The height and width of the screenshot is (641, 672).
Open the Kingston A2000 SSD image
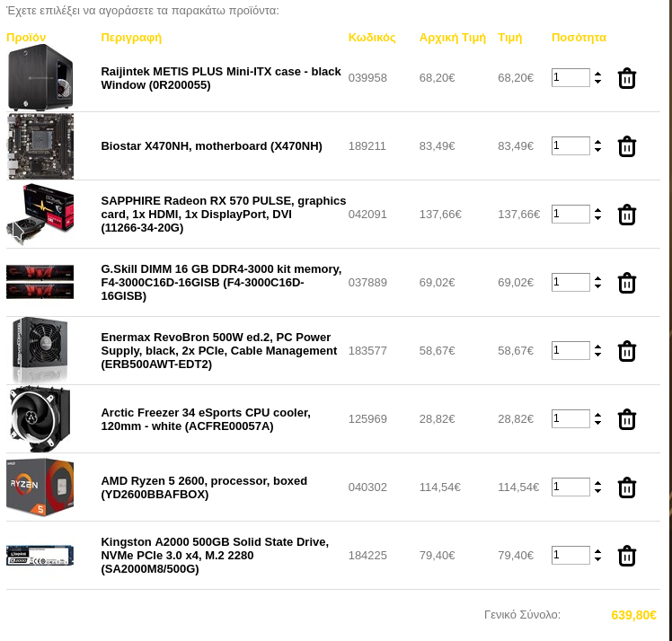coord(40,556)
